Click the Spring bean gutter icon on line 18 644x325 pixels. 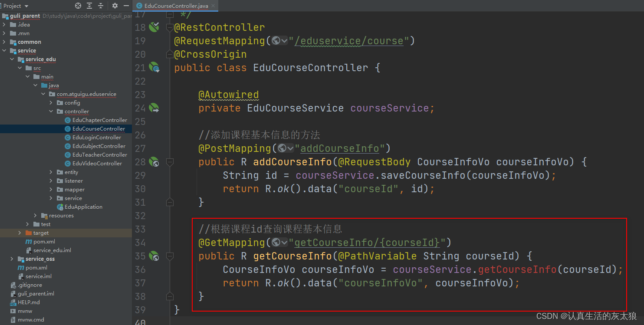pyautogui.click(x=154, y=27)
